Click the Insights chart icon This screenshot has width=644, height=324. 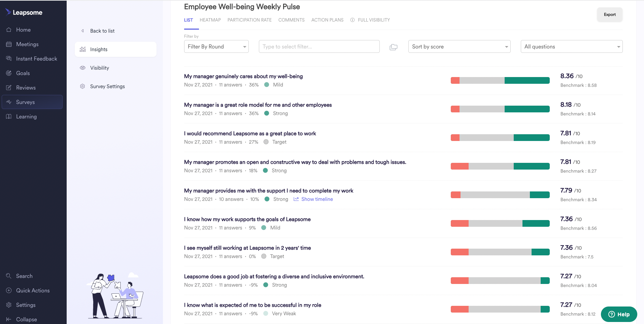tap(82, 49)
